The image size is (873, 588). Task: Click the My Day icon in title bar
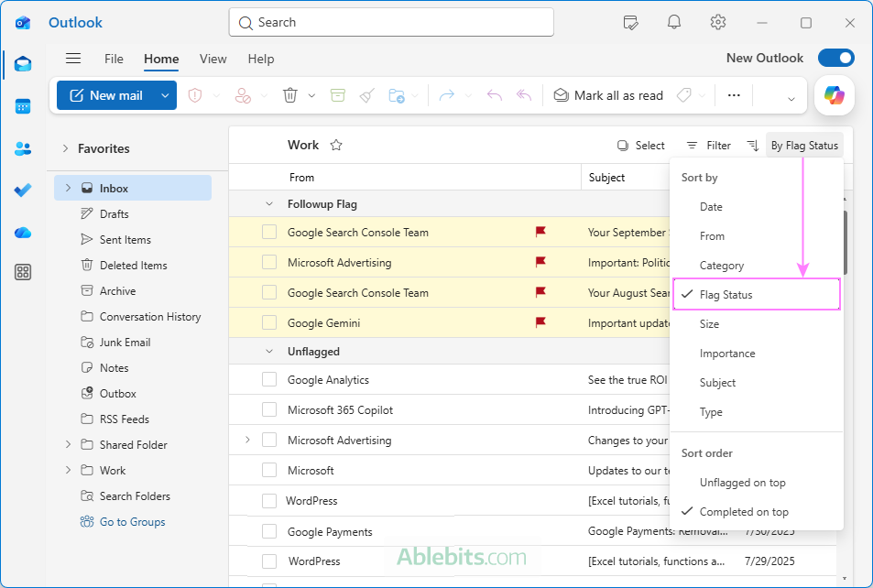[x=630, y=23]
